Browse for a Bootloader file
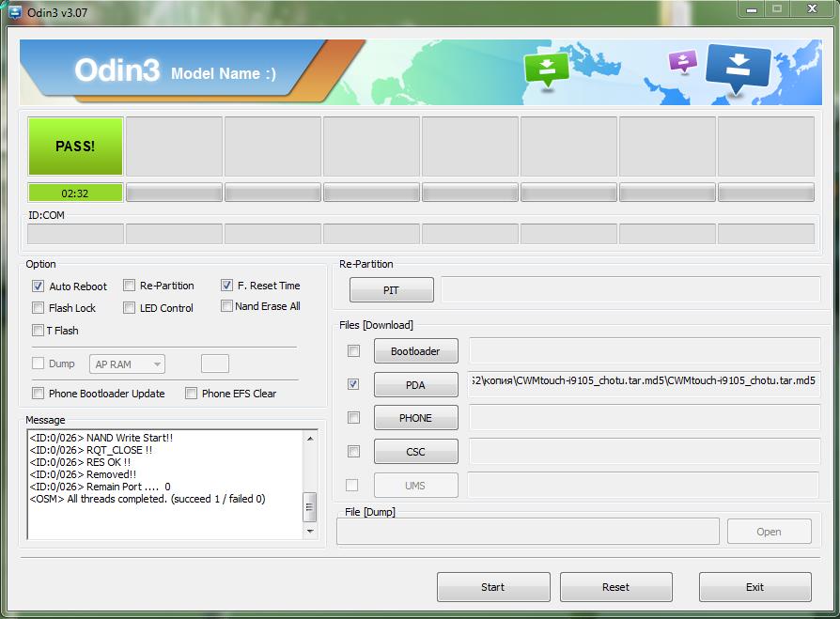This screenshot has width=840, height=619. (x=415, y=351)
